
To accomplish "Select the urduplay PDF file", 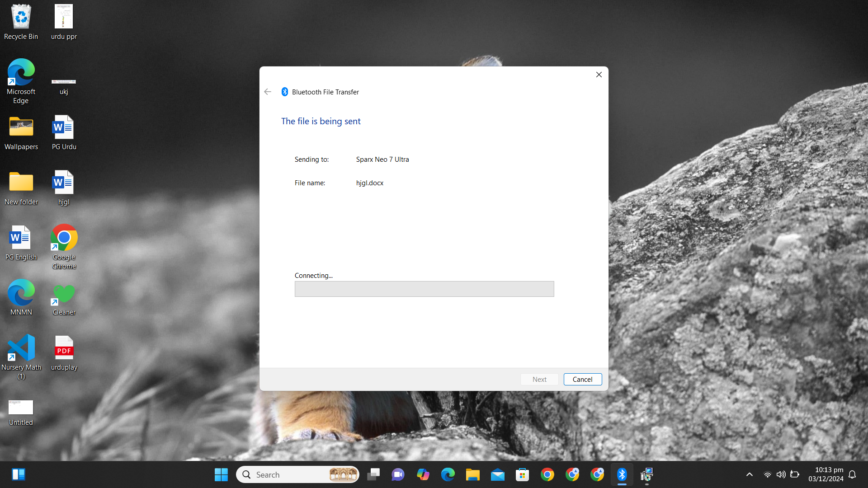I will (64, 353).
